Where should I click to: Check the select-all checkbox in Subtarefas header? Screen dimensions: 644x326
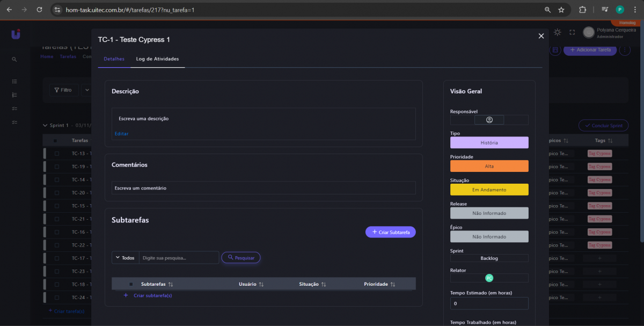point(130,284)
